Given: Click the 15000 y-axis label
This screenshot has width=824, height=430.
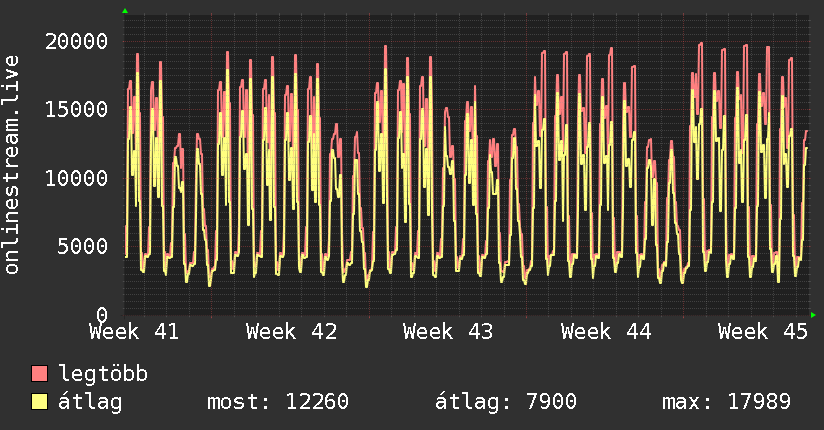Looking at the screenshot, I should [76, 109].
